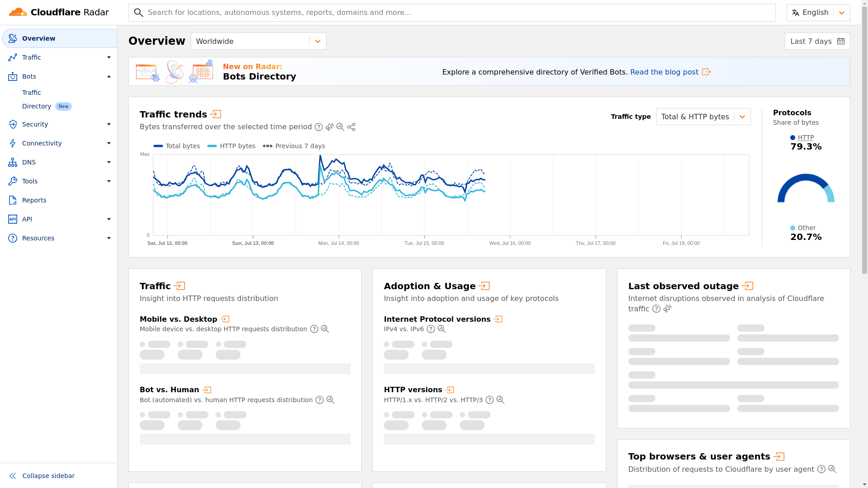
Task: Click the HTTP protocol legend dot
Action: pos(793,138)
